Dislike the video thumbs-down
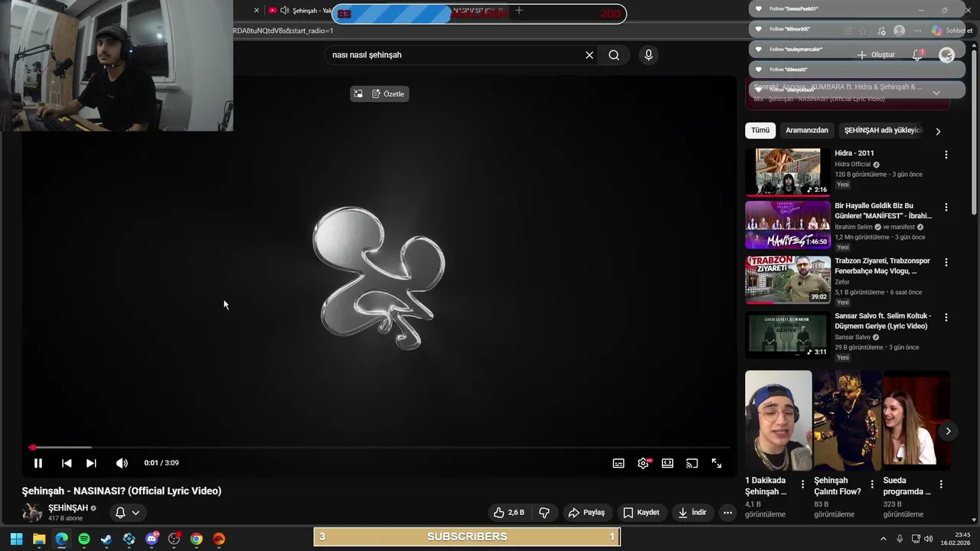 tap(544, 513)
